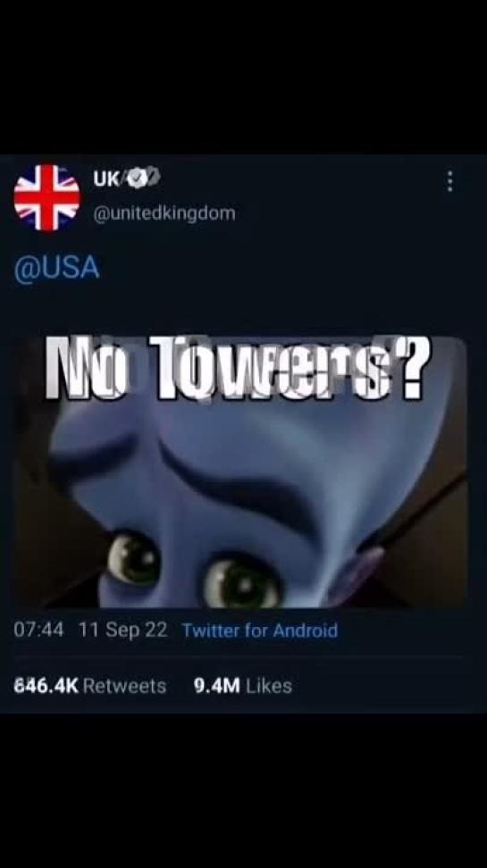The height and width of the screenshot is (868, 487).
Task: Open the three-dot more options menu
Action: (x=449, y=181)
